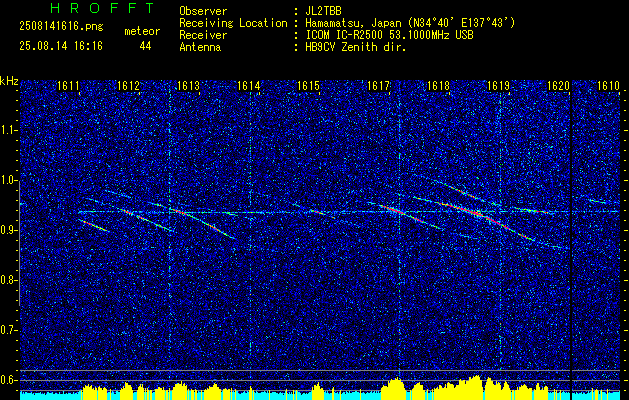629x400 pixels.
Task: Click the kHz axis unit label
Action: pos(9,80)
